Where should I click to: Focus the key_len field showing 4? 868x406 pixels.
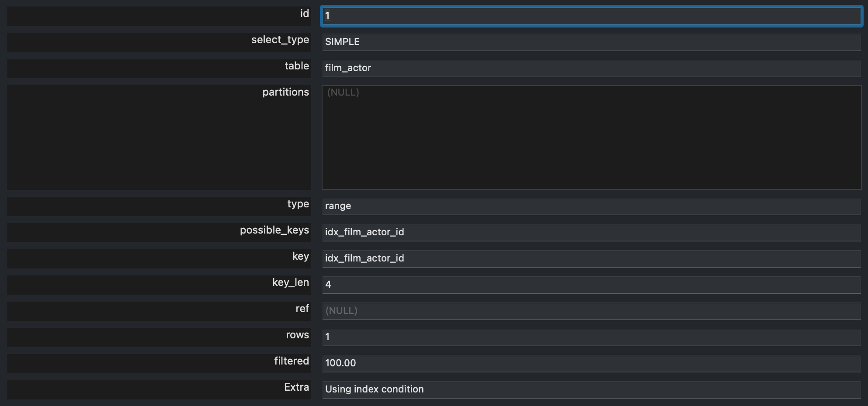591,285
